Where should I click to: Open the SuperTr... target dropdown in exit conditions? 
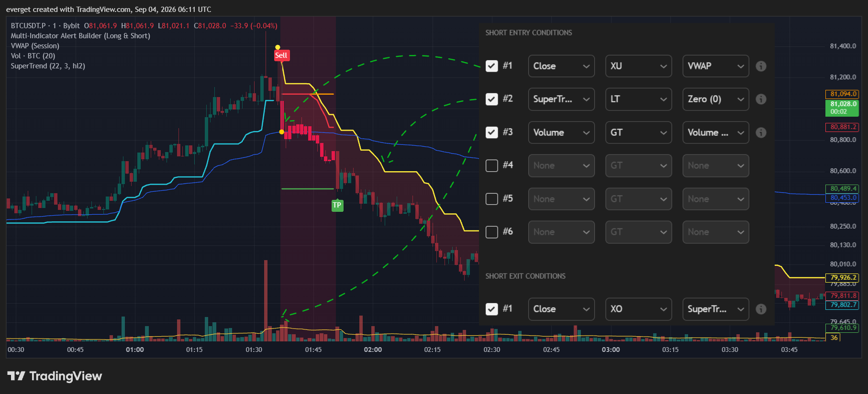pos(716,309)
